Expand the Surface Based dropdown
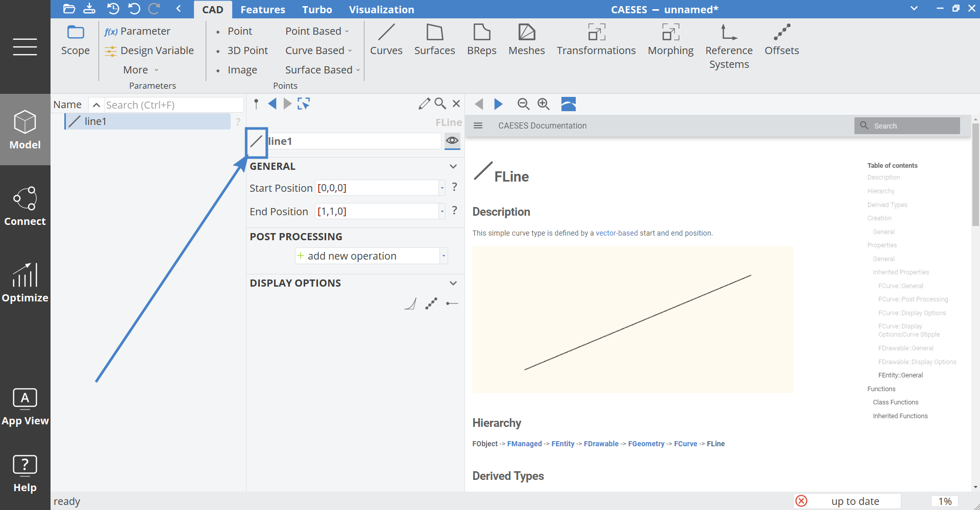 tap(323, 70)
